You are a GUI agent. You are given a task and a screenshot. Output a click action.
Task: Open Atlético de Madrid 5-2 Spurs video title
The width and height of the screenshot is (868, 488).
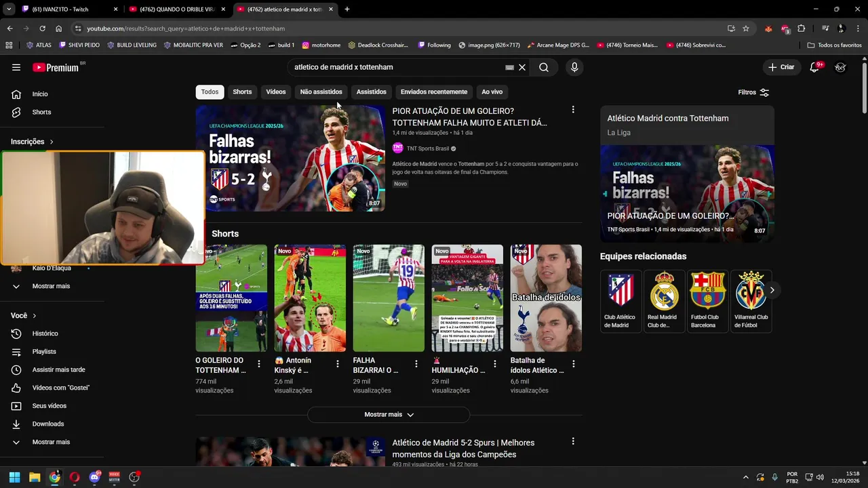(x=463, y=448)
